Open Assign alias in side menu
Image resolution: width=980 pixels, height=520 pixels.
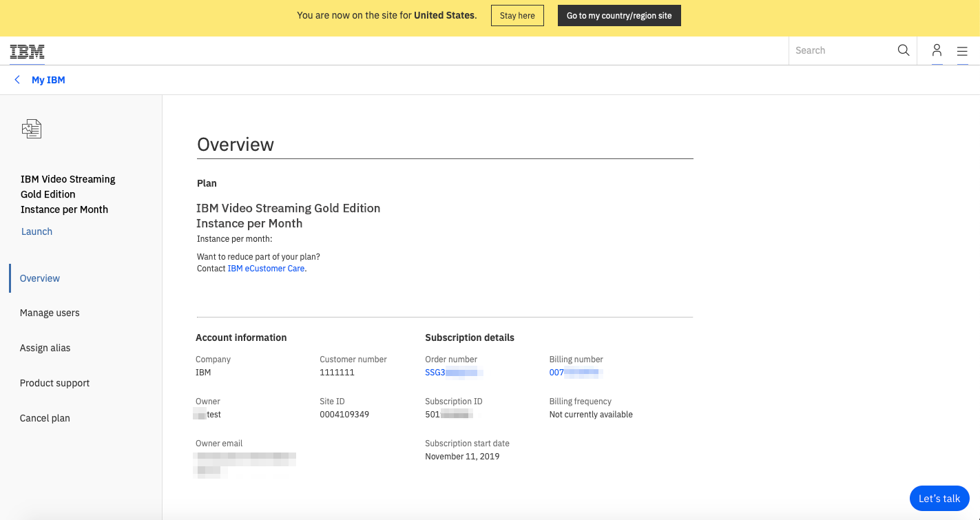coord(45,348)
